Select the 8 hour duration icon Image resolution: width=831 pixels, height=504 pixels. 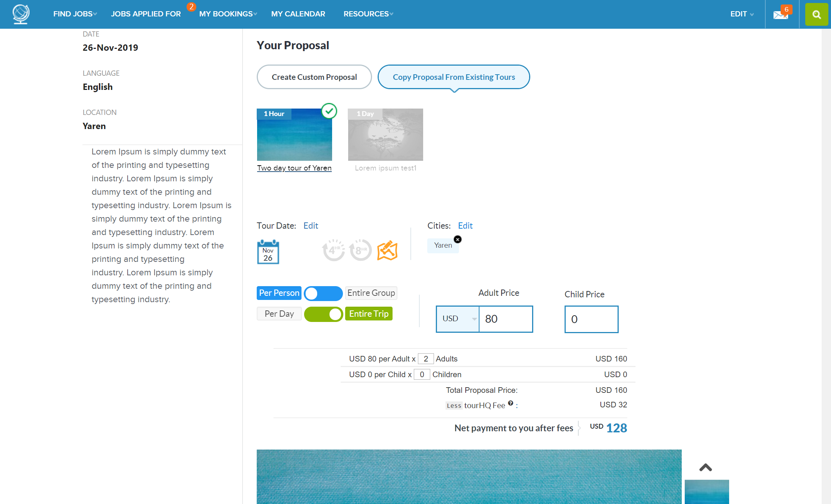[x=360, y=250]
